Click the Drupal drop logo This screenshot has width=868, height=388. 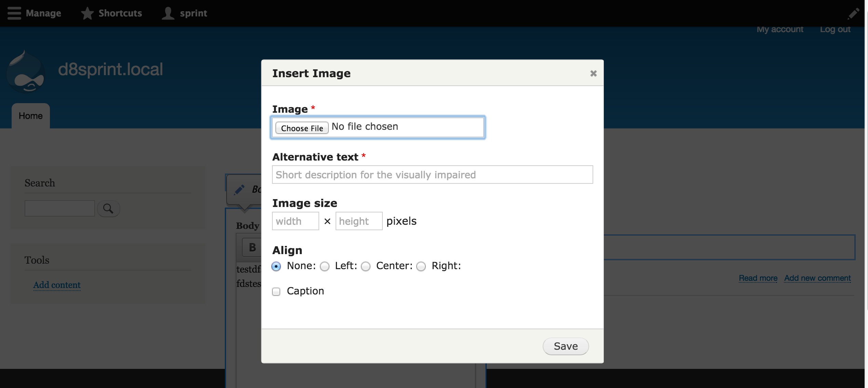pos(26,72)
